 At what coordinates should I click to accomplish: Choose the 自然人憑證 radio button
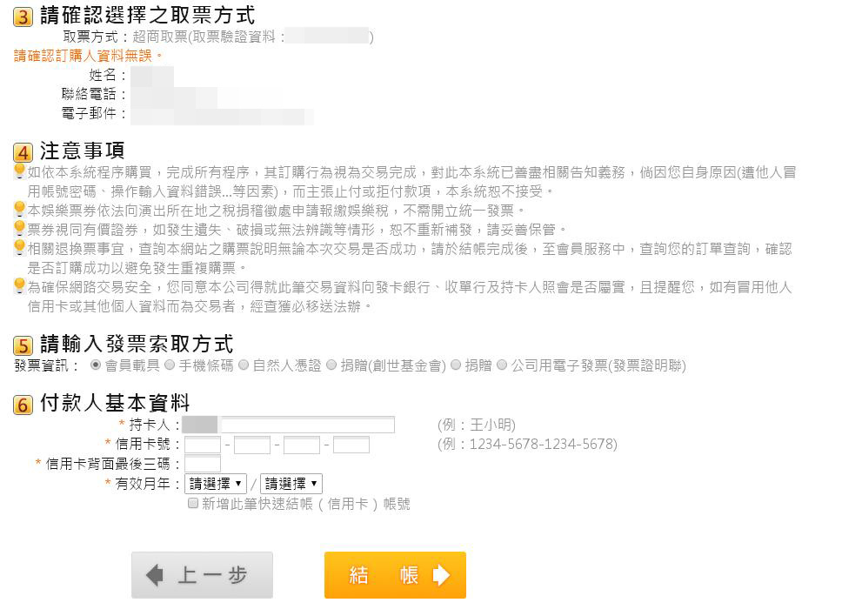[x=244, y=365]
